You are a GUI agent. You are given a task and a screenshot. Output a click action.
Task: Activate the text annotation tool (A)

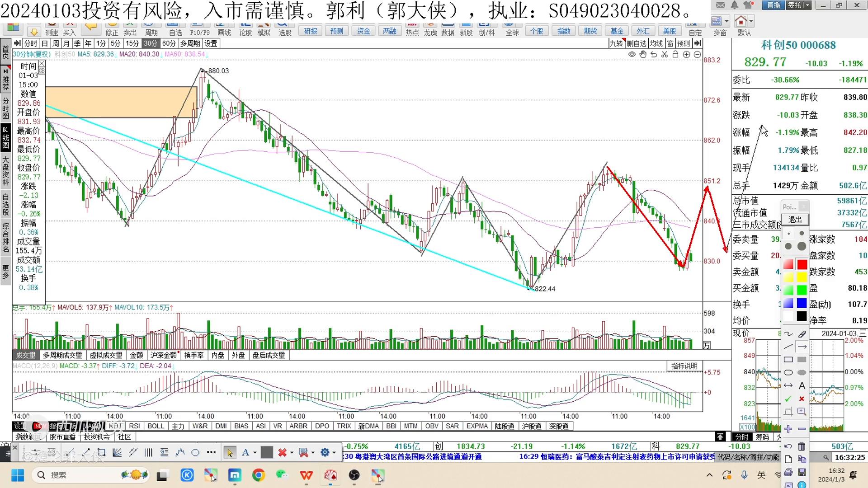click(x=246, y=452)
